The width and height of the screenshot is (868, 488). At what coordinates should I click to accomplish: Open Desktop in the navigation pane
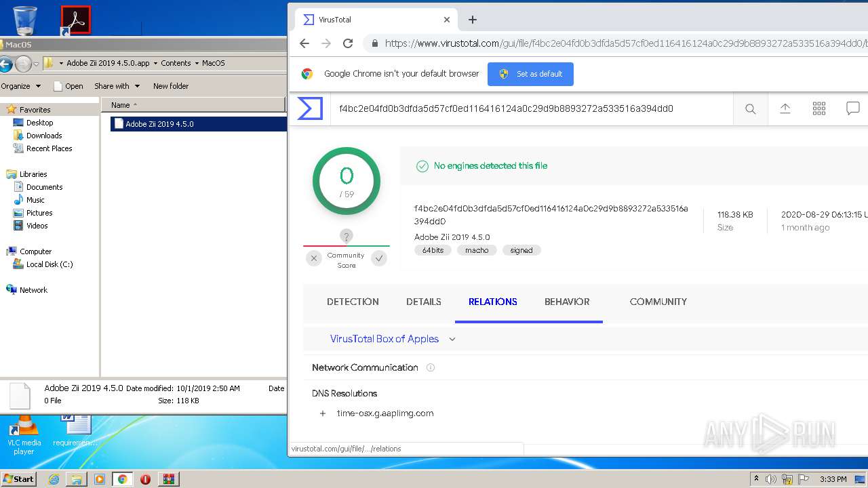point(39,123)
